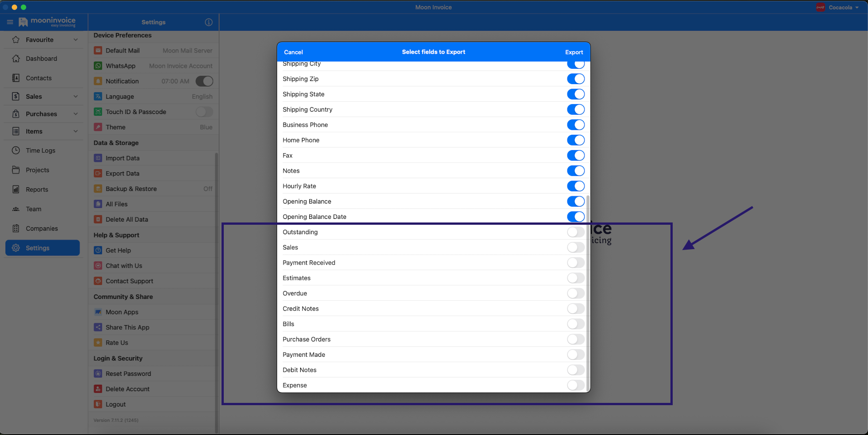
Task: Select the Reports sidebar icon
Action: coord(16,189)
